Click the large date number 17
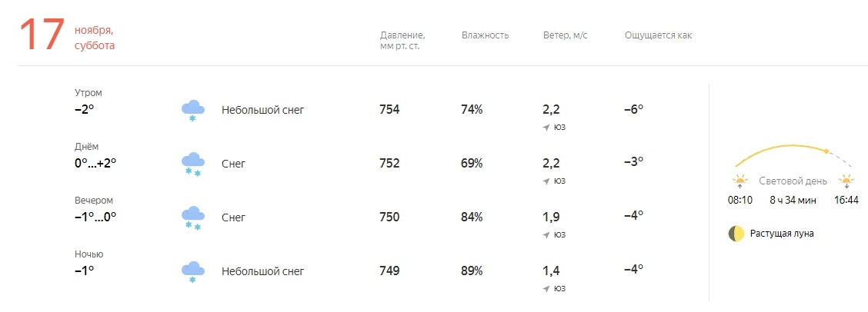 [42, 37]
